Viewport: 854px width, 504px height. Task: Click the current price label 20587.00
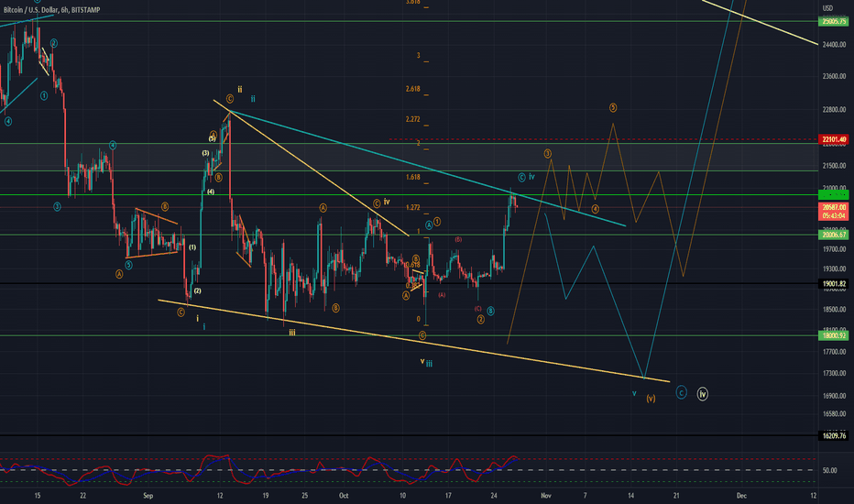coord(834,208)
